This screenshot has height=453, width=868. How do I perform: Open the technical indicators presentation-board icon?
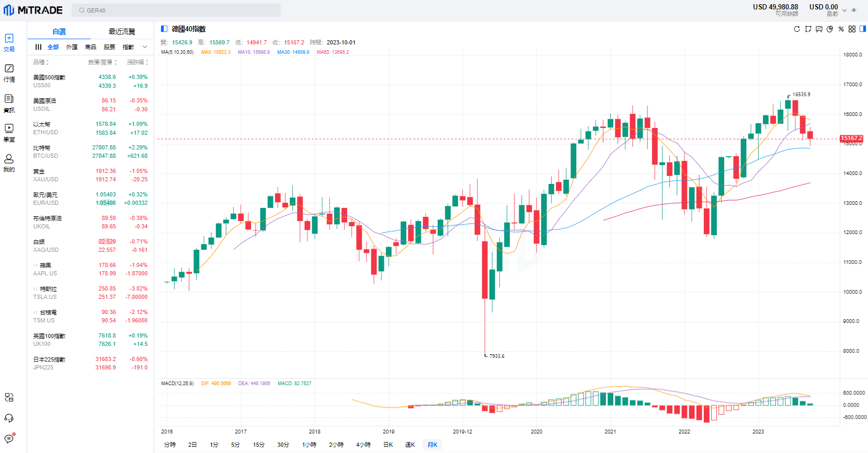(x=819, y=29)
